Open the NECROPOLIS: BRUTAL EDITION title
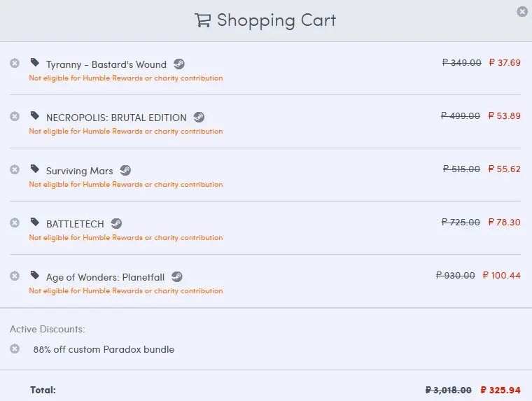The image size is (532, 401). tap(116, 118)
